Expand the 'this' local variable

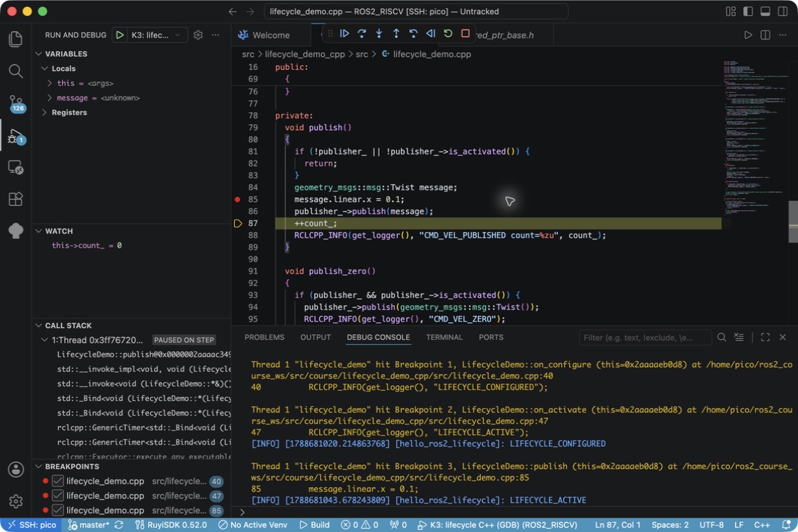49,83
